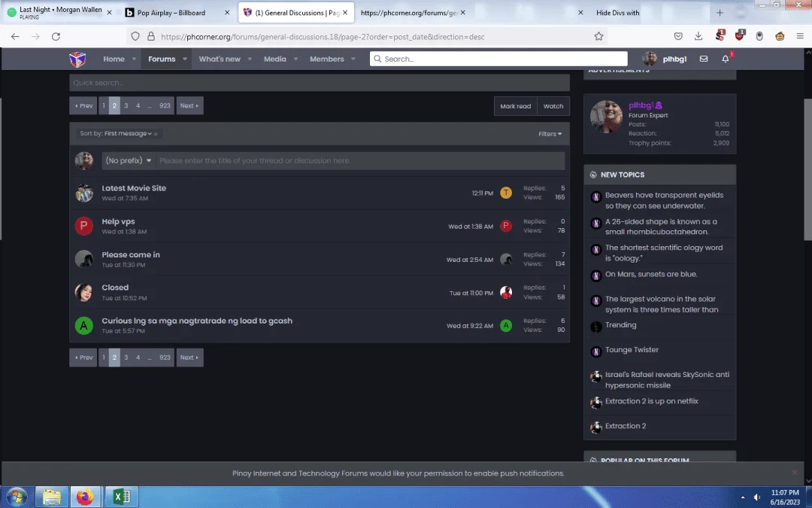Open plhbg1 profile picture in sidebar
The image size is (812, 508).
click(x=607, y=117)
